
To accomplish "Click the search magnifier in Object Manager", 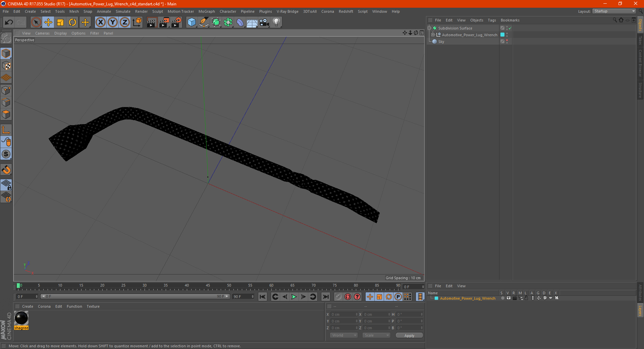I will point(615,20).
